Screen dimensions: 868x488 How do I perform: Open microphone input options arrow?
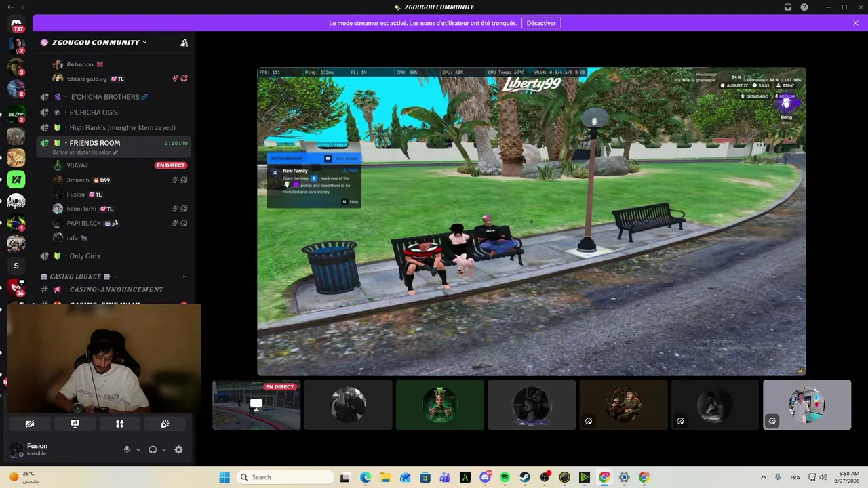pos(138,449)
